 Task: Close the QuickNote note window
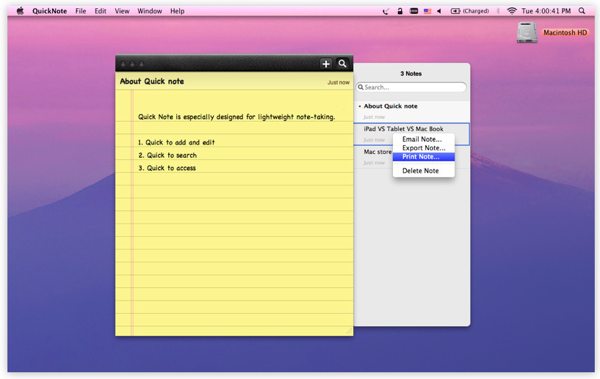pyautogui.click(x=123, y=64)
